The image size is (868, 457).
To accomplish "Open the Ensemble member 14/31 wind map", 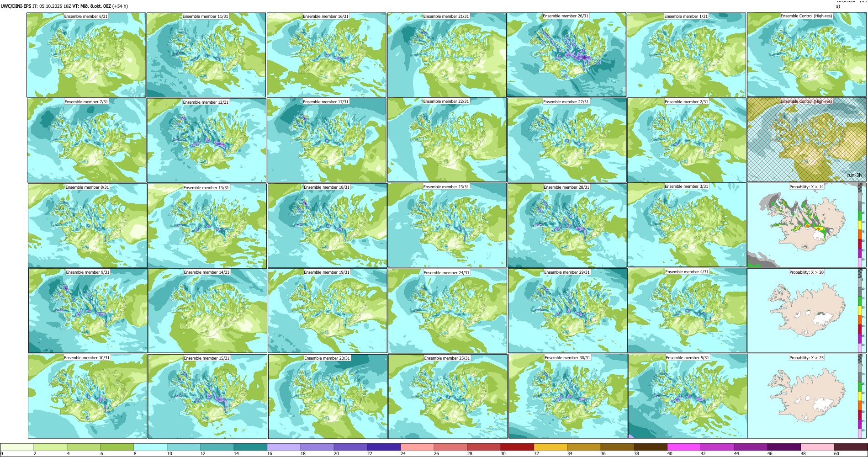I will tap(207, 311).
